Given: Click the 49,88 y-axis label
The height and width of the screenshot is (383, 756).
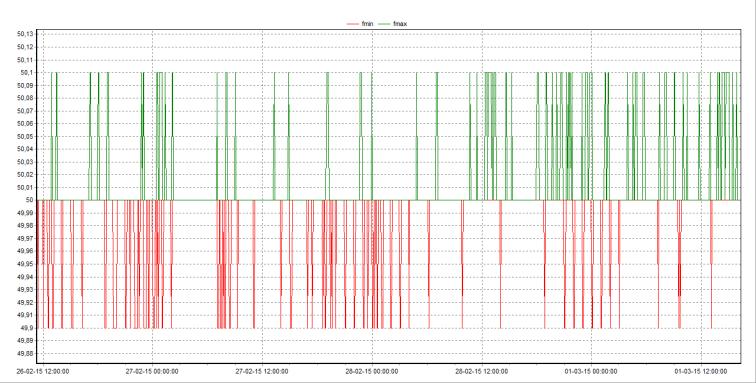Looking at the screenshot, I should (25, 354).
